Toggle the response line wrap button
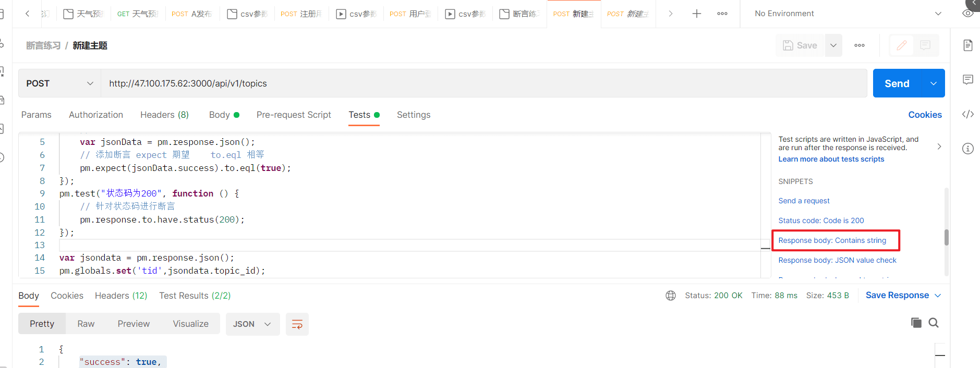This screenshot has height=368, width=980. (297, 324)
